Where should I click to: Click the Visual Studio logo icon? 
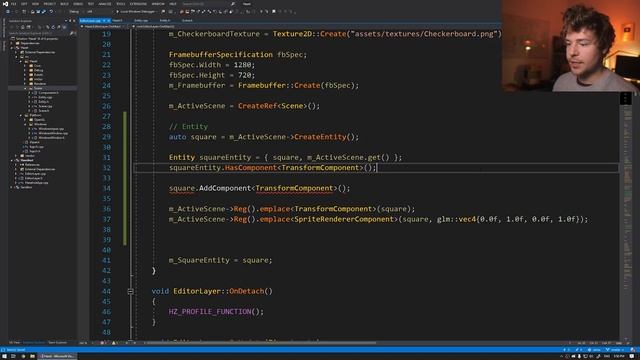click(x=5, y=4)
